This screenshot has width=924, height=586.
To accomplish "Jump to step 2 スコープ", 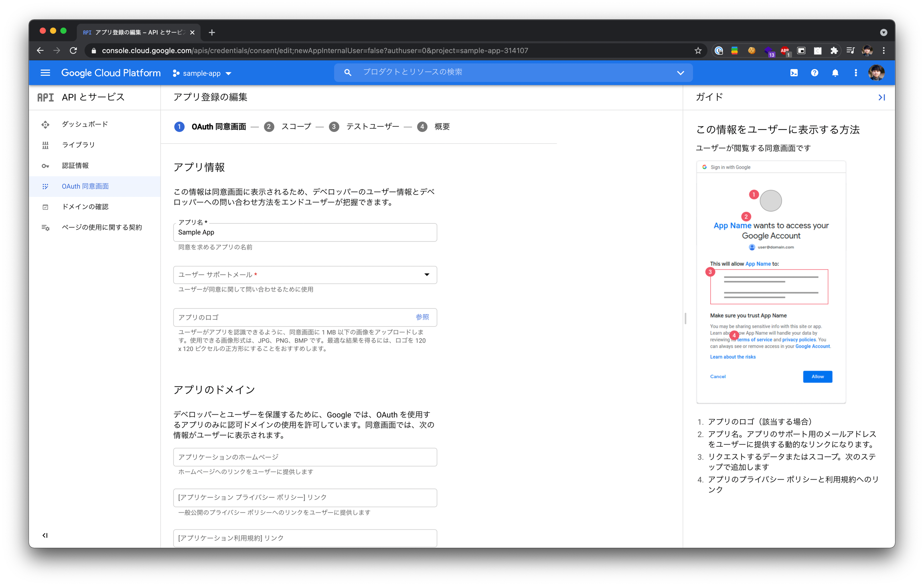I will pyautogui.click(x=296, y=127).
